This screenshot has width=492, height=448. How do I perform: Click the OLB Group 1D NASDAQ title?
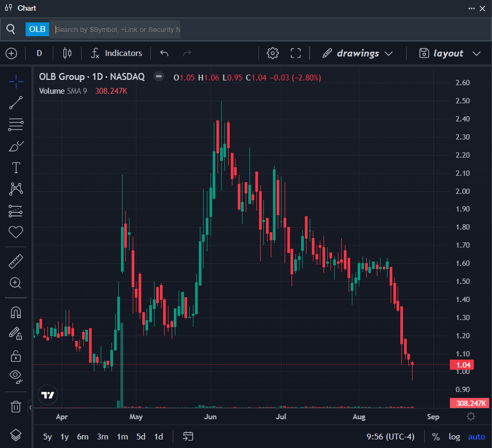tap(92, 77)
